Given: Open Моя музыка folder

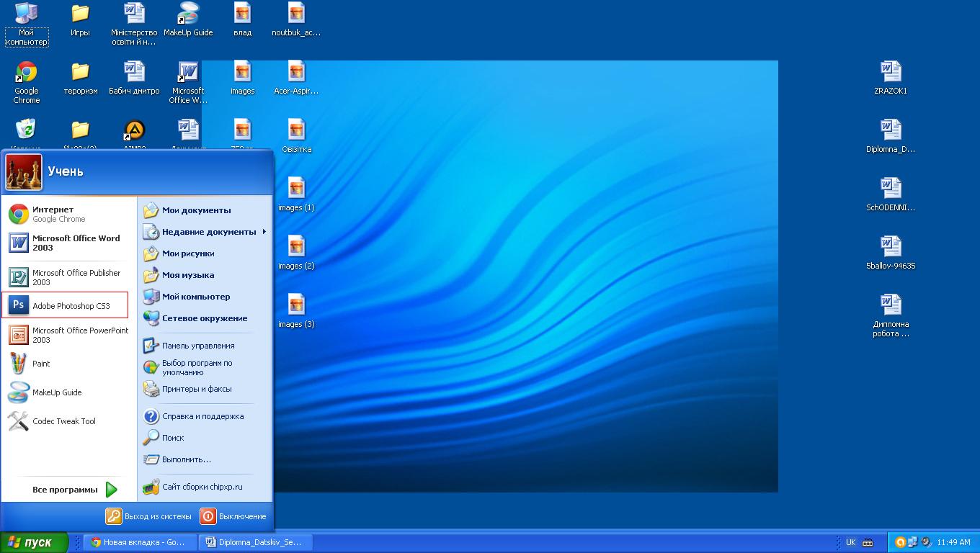Looking at the screenshot, I should pyautogui.click(x=205, y=275).
